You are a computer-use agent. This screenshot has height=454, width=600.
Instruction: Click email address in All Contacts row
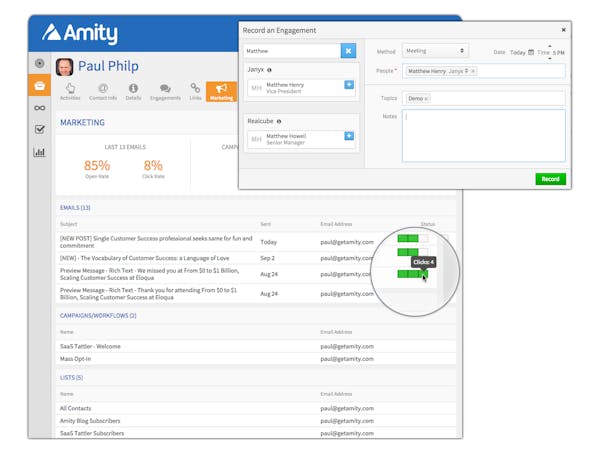tap(347, 408)
